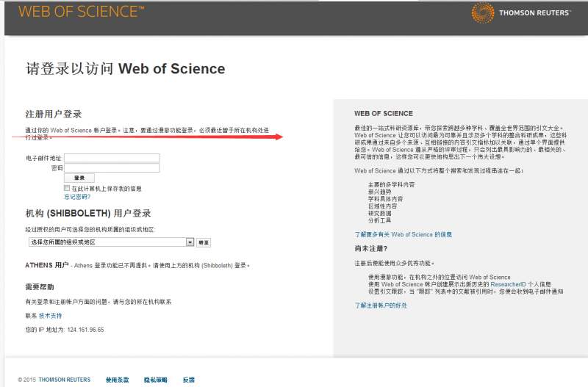Click the 需要帮助 heading

click(x=40, y=287)
